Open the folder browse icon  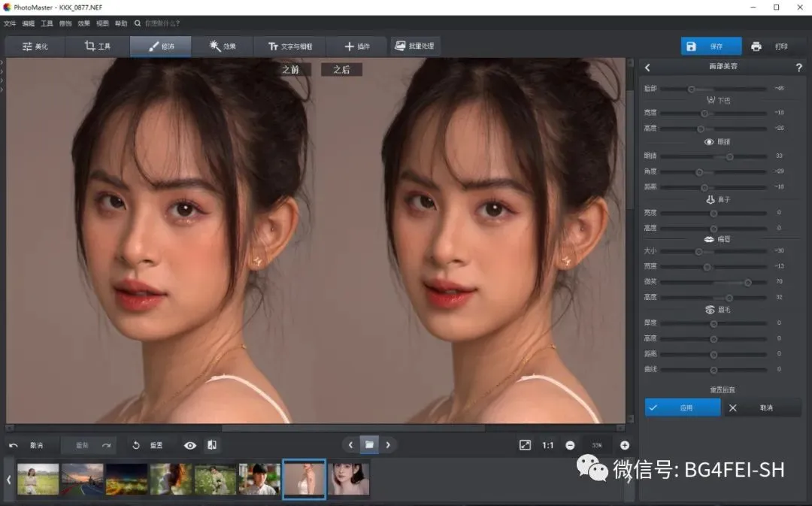[x=369, y=445]
